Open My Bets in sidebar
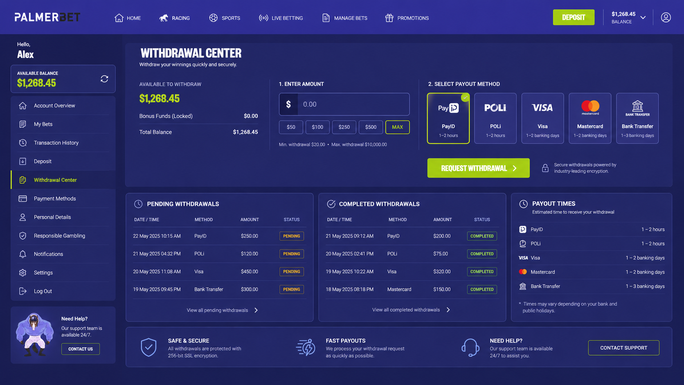The height and width of the screenshot is (385, 684). click(63, 124)
